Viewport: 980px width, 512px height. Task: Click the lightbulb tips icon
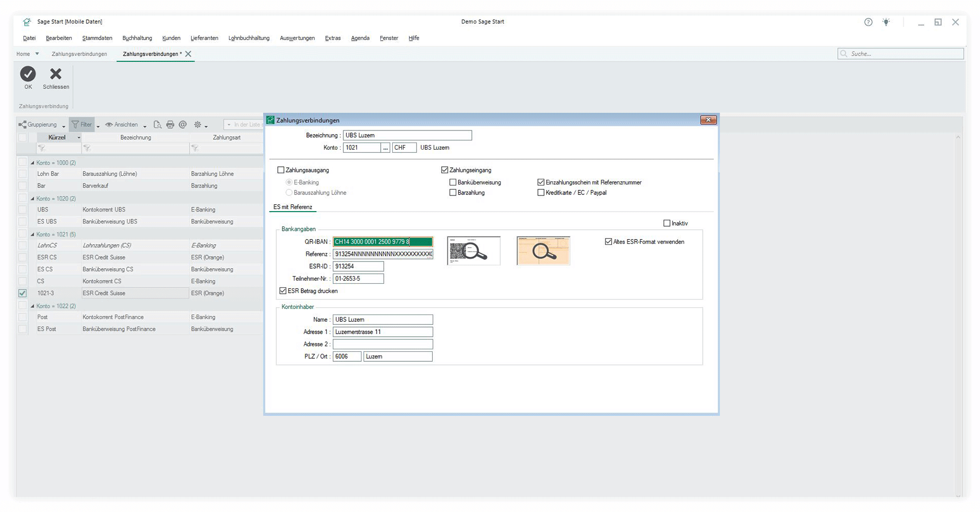(x=886, y=22)
